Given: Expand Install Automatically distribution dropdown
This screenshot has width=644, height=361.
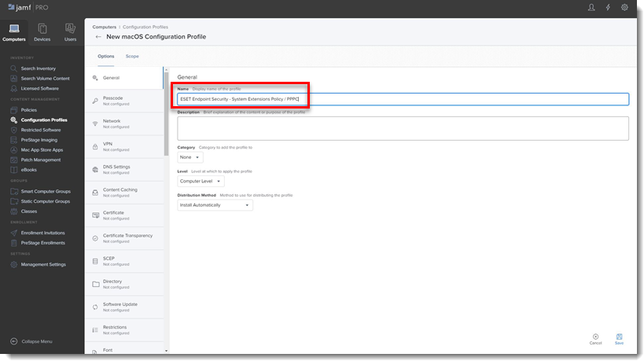Looking at the screenshot, I should pos(215,205).
